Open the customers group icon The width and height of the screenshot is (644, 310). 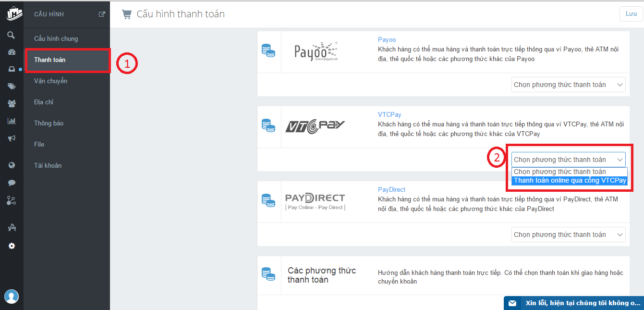click(x=12, y=103)
